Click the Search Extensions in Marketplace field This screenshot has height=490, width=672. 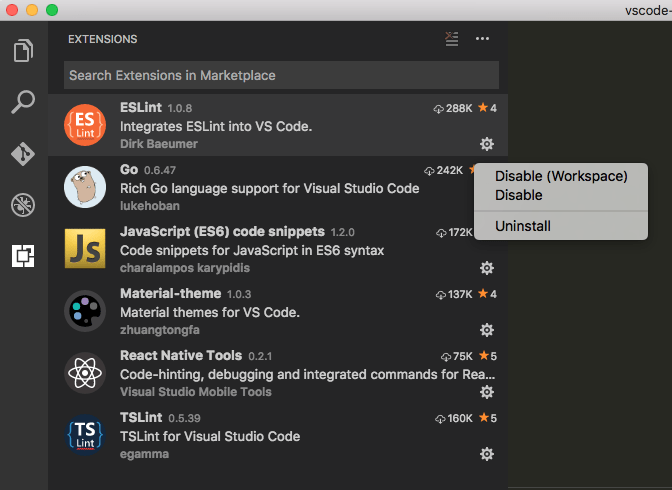coord(281,75)
